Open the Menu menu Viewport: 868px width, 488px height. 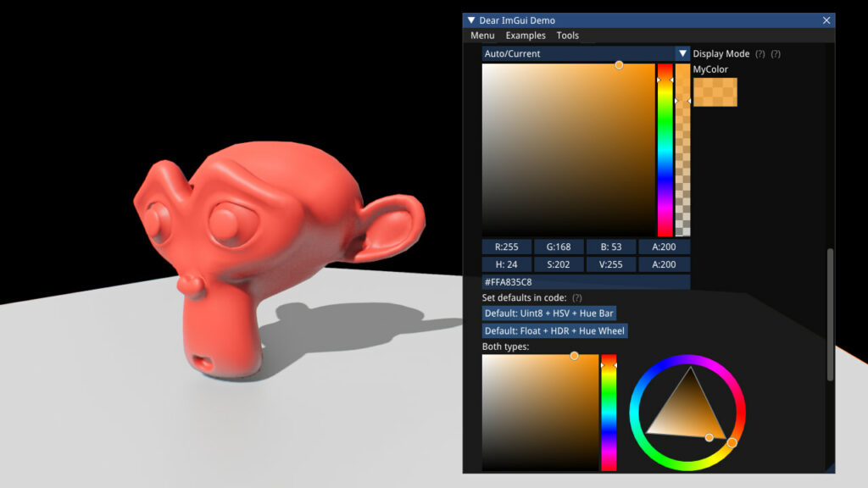(x=482, y=36)
